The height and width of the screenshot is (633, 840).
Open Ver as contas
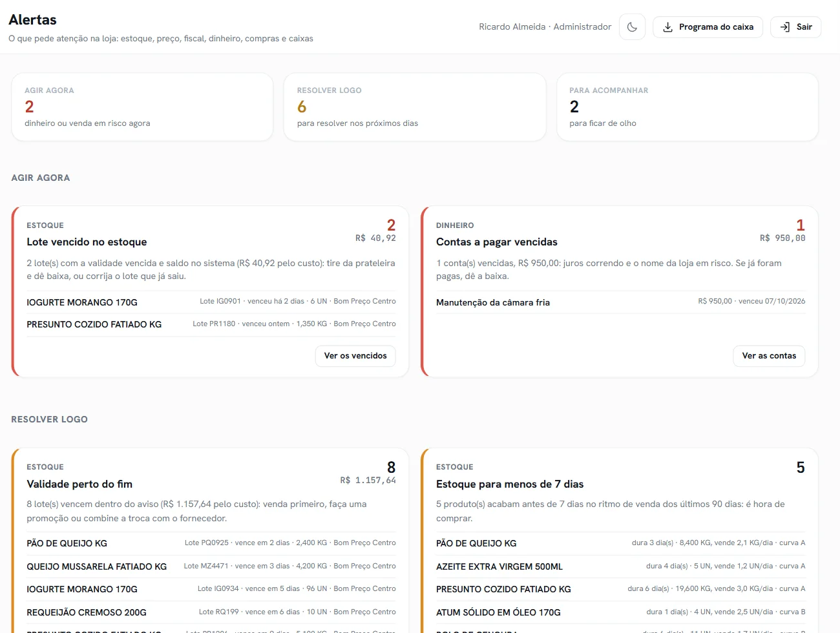[x=769, y=356]
